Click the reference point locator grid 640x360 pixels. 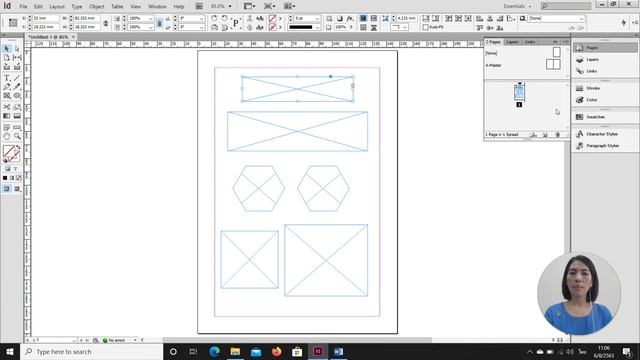tap(13, 23)
